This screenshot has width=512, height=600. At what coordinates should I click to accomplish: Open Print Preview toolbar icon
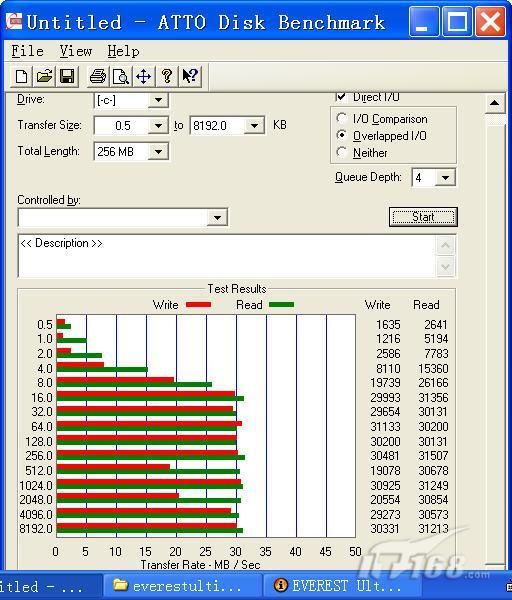coord(121,76)
